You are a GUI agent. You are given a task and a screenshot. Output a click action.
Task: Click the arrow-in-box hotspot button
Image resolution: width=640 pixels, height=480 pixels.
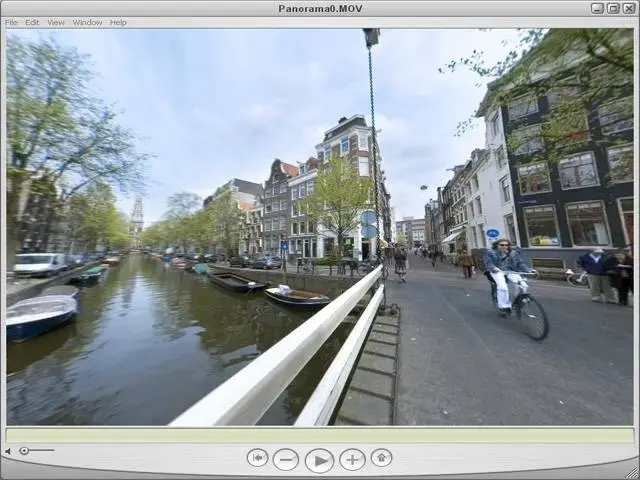tap(382, 458)
